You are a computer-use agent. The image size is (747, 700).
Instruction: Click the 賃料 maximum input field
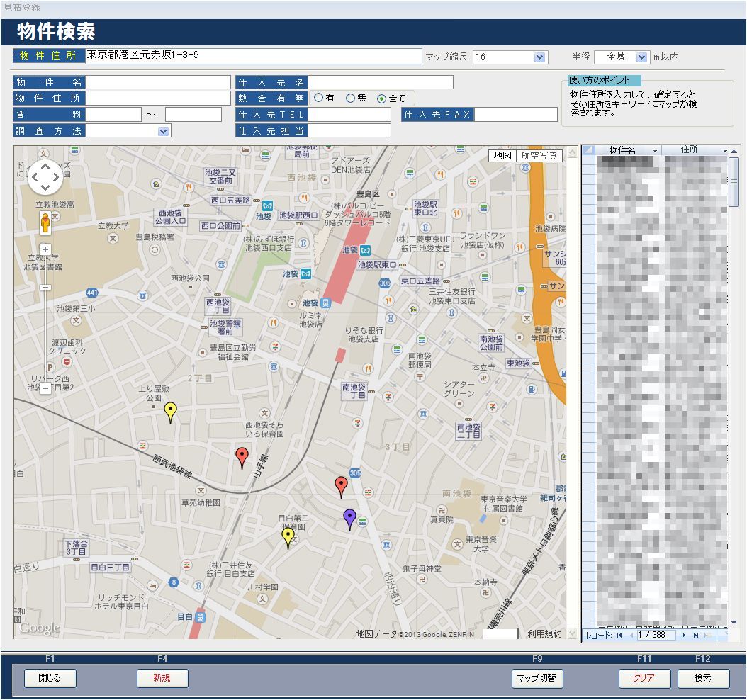(193, 114)
